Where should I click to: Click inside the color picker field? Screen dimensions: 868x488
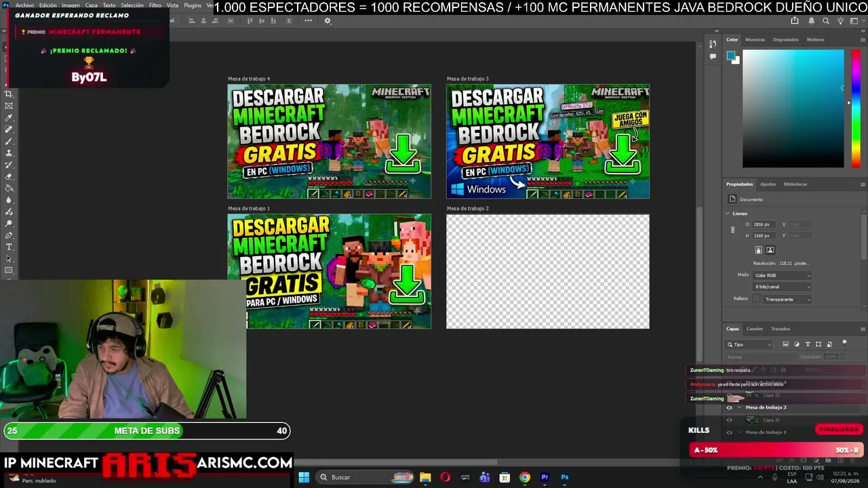pyautogui.click(x=793, y=108)
